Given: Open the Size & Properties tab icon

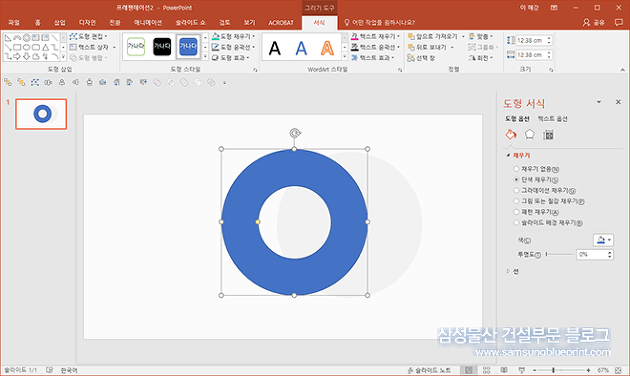Looking at the screenshot, I should tap(548, 135).
